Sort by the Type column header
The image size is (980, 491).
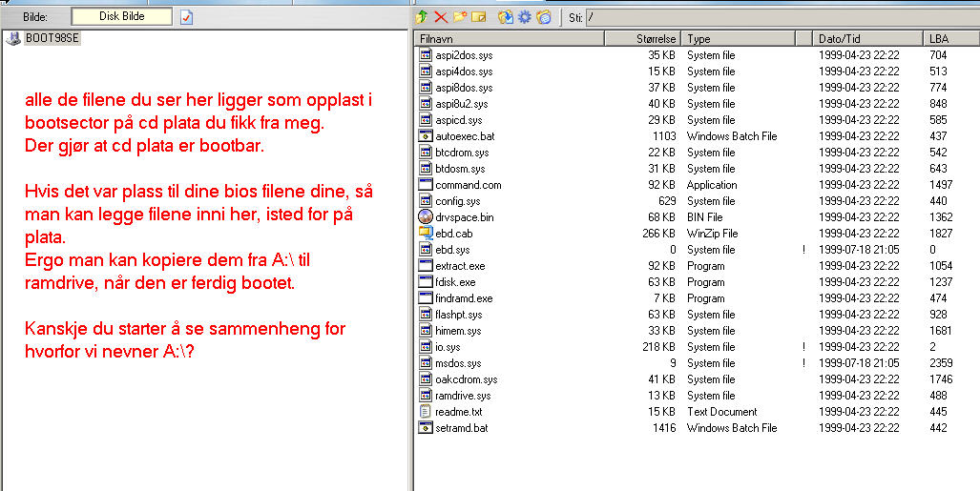pos(739,39)
